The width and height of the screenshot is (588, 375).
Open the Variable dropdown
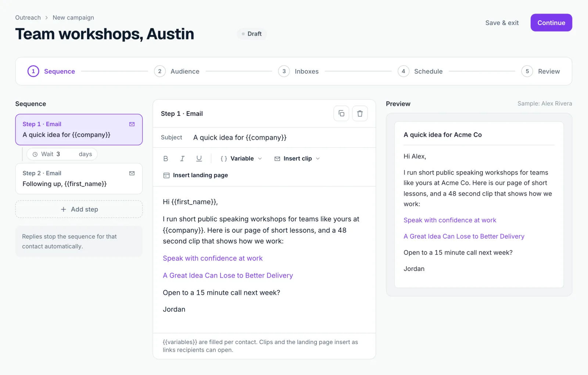coord(241,158)
